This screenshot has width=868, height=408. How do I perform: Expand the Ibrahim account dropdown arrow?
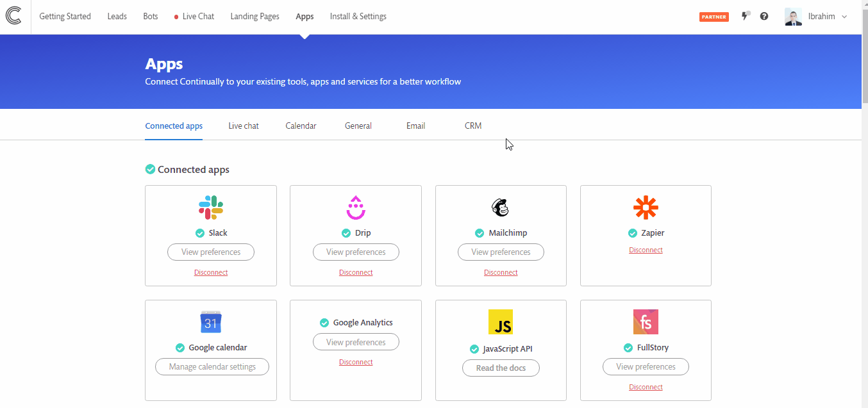coord(844,17)
